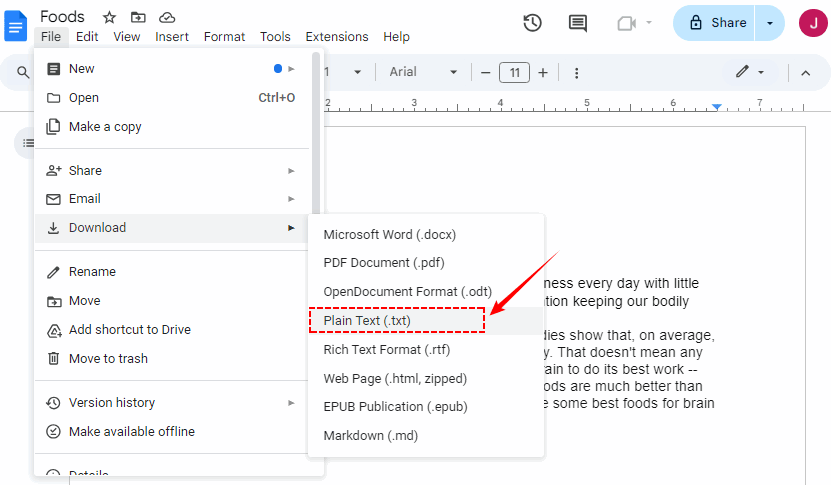
Task: Open the document outline icon
Action: pos(26,143)
